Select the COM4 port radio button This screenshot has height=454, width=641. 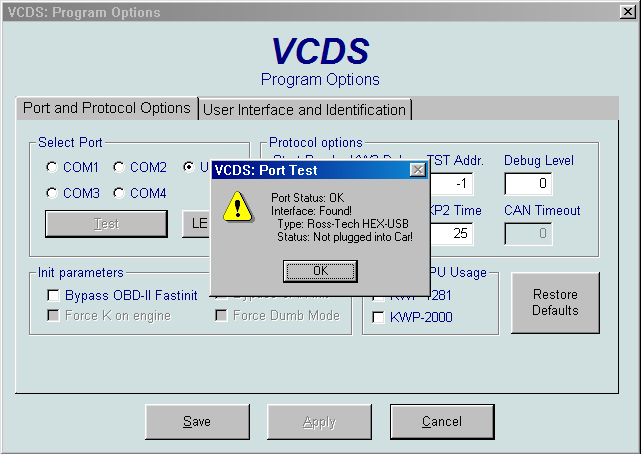tap(119, 193)
